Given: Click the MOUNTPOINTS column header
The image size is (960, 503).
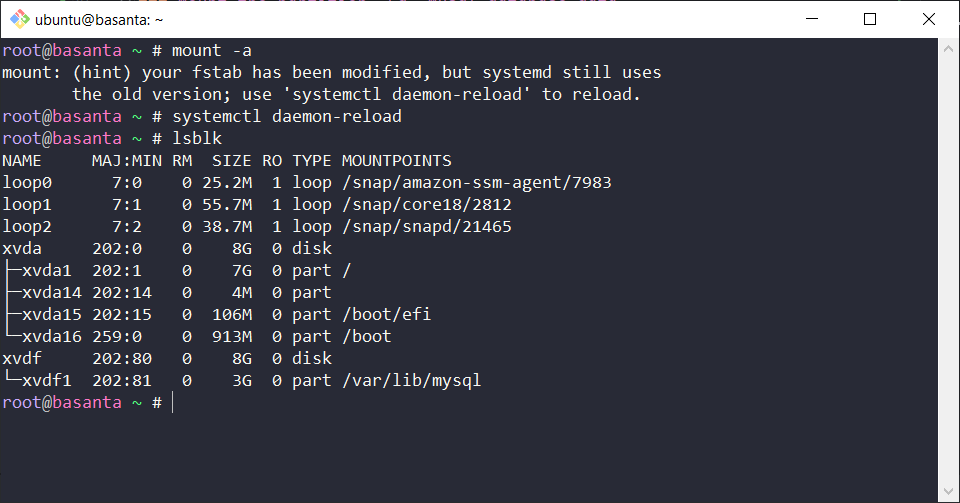Looking at the screenshot, I should (396, 160).
